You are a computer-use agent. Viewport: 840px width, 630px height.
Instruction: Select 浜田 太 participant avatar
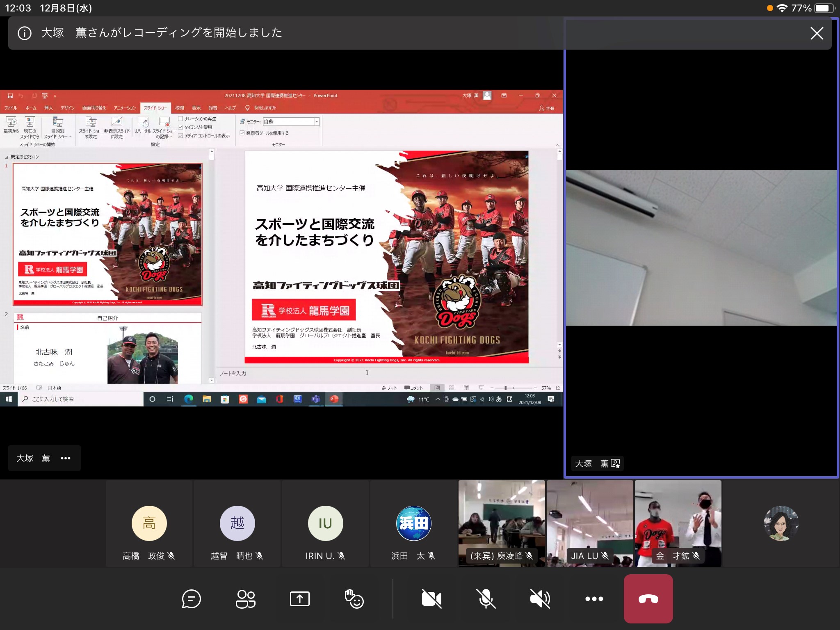click(x=414, y=523)
